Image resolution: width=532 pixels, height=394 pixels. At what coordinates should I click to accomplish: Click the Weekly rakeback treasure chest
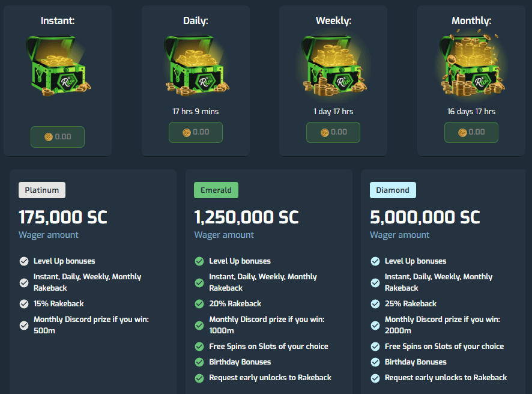[333, 64]
